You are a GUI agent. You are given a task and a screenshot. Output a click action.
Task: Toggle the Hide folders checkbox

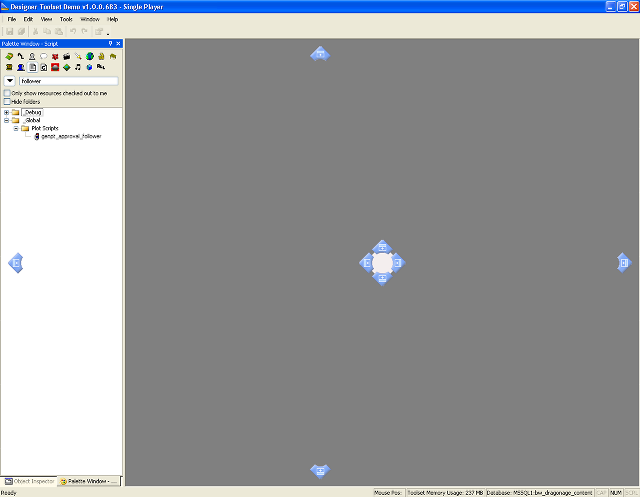point(7,101)
